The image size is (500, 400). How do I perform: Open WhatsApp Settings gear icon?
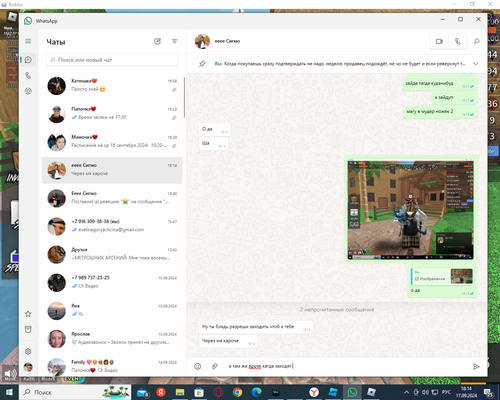28,351
